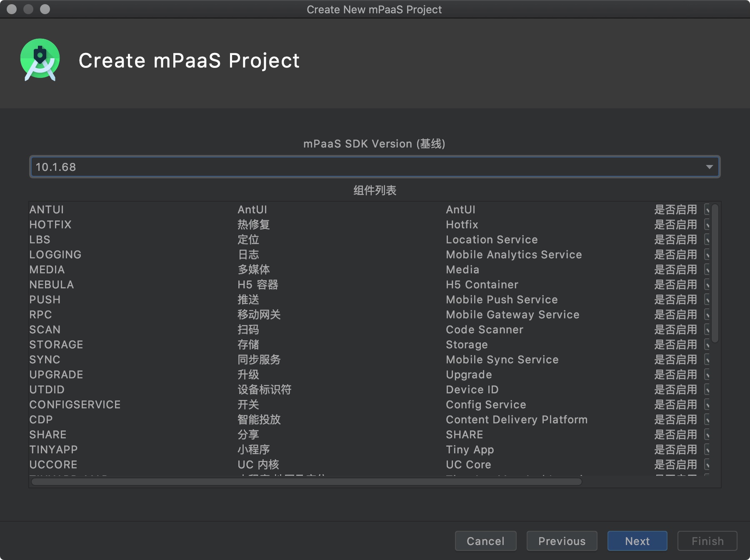Select the STORAGE component name
750x560 pixels.
coord(56,345)
